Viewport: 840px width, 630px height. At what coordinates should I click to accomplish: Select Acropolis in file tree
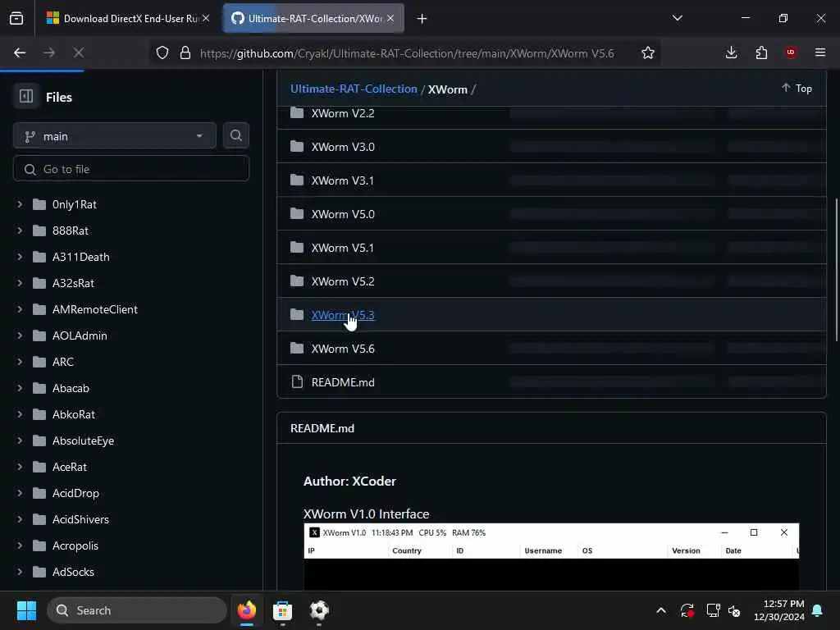tap(75, 546)
